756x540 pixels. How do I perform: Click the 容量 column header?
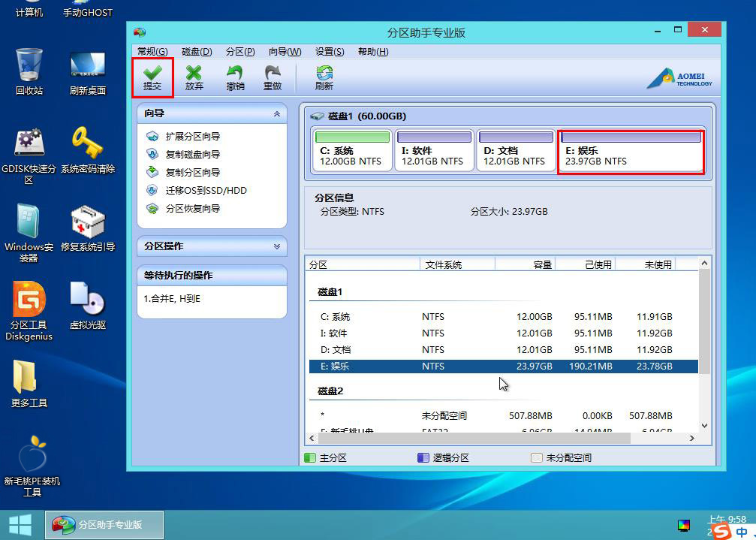point(526,264)
